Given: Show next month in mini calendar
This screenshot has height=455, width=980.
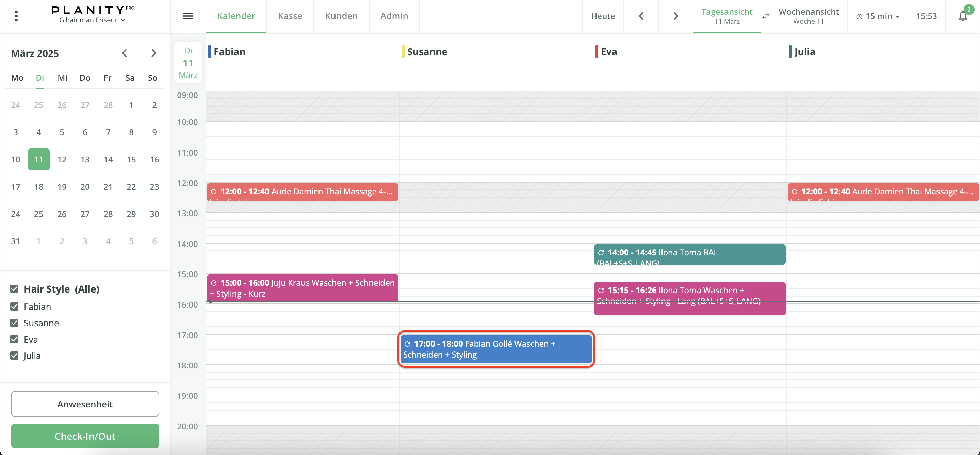Looking at the screenshot, I should pos(154,53).
